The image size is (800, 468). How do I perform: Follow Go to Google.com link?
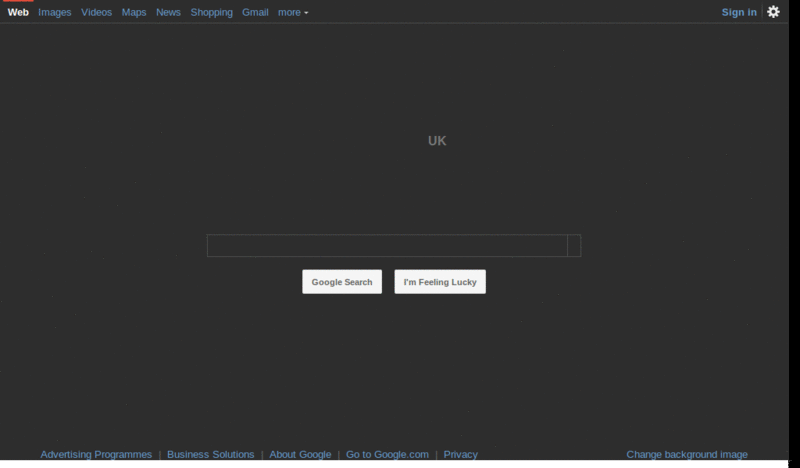coord(387,454)
